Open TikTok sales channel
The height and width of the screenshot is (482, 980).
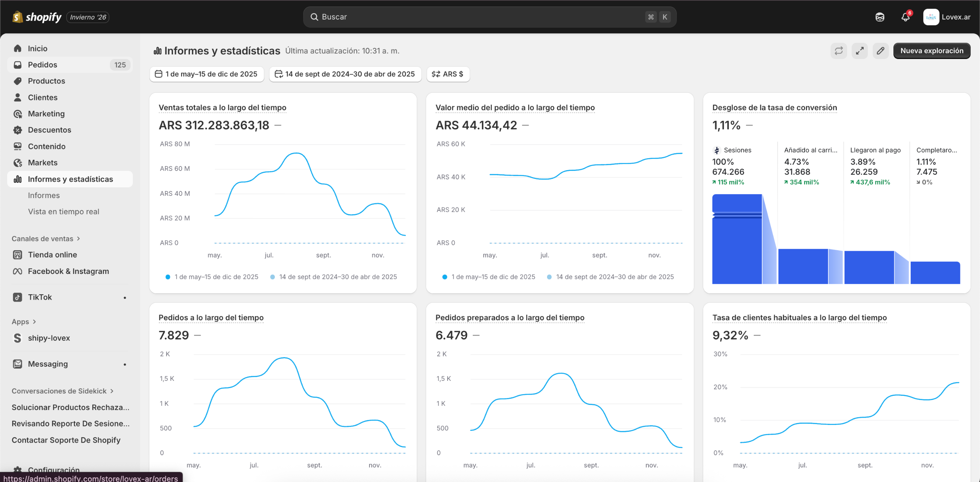pyautogui.click(x=40, y=297)
